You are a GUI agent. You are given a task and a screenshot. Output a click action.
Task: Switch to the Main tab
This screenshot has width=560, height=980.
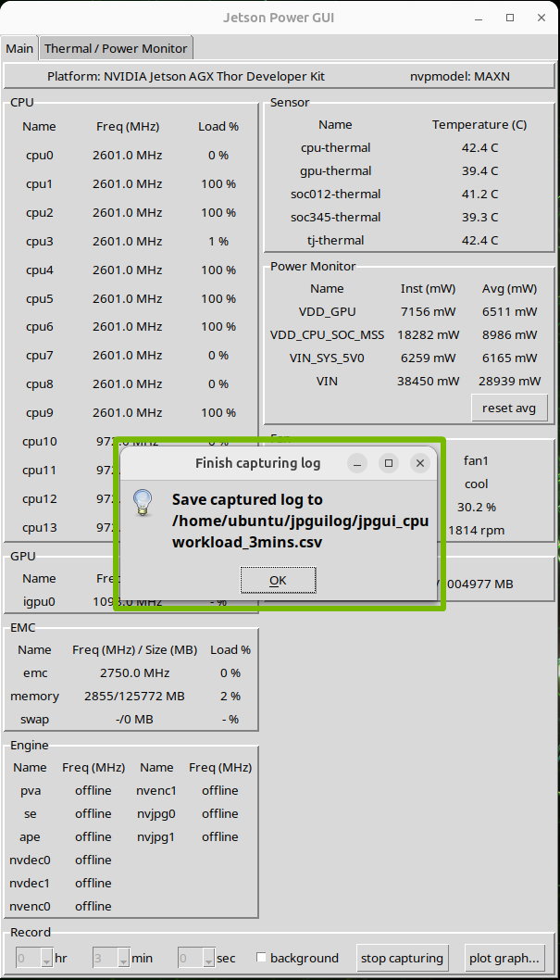[x=19, y=48]
